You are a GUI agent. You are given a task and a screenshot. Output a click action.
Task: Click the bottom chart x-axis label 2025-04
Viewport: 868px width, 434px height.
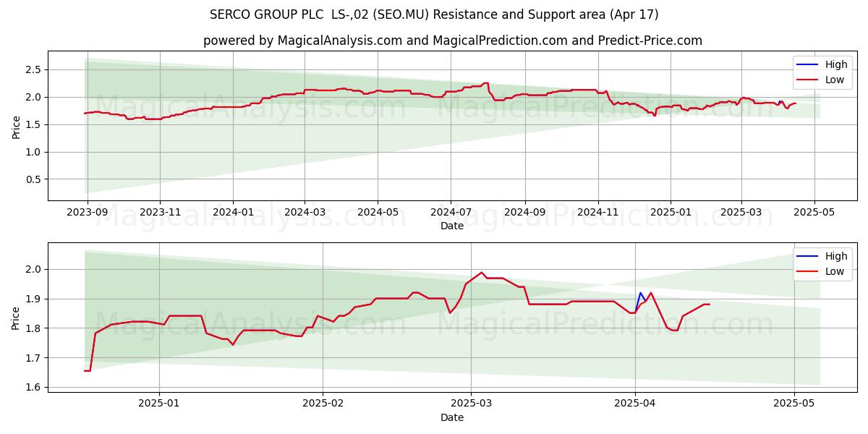pos(635,404)
